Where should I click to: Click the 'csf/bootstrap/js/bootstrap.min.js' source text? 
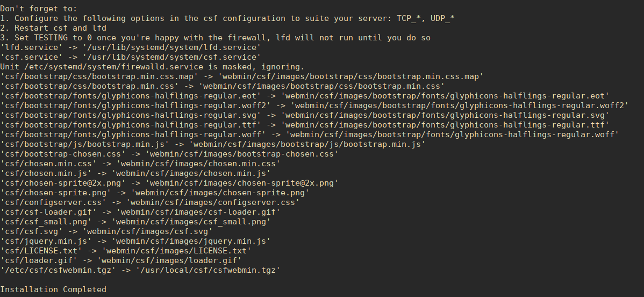84,144
